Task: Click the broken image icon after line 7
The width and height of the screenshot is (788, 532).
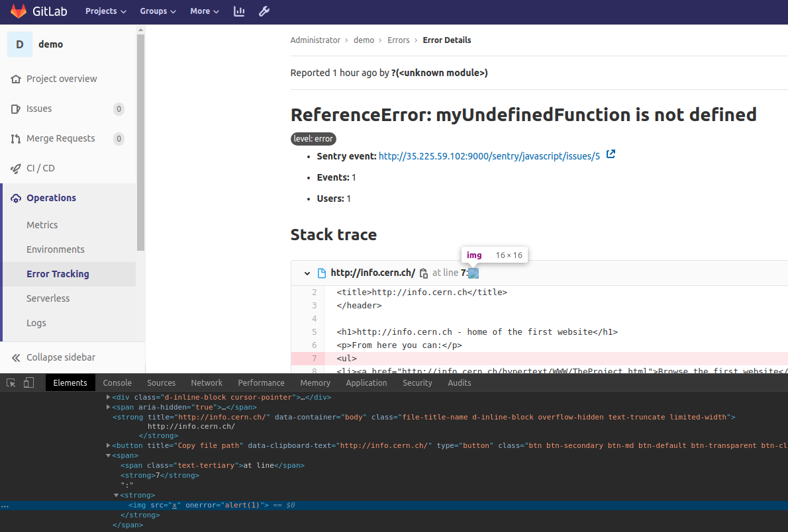Action: (x=473, y=273)
